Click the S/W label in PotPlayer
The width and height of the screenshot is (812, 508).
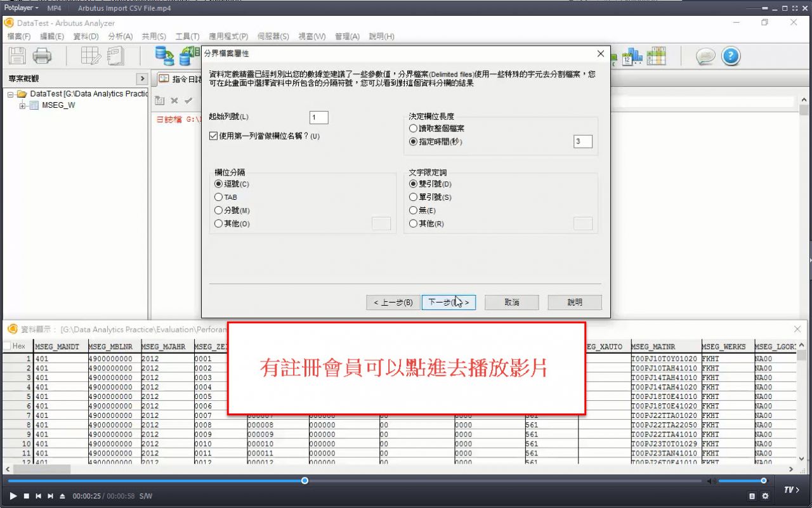coord(146,496)
